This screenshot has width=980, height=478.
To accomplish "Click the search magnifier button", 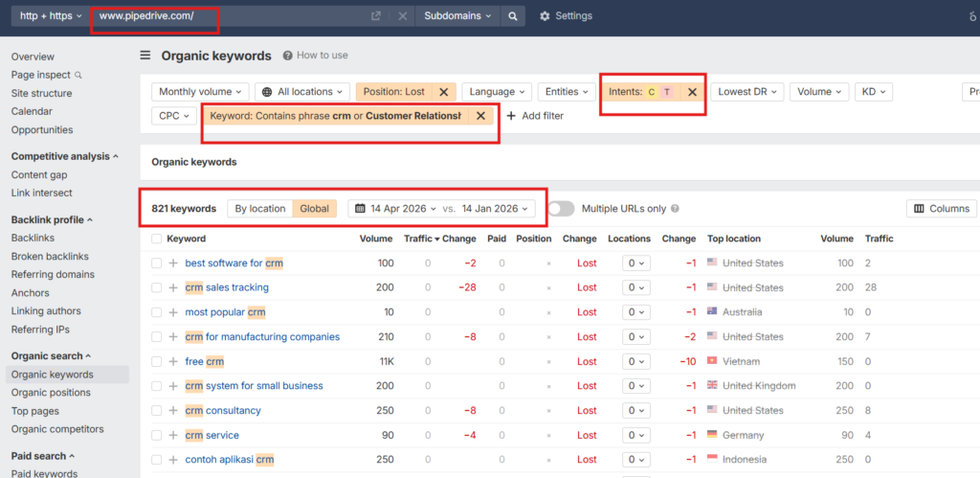I will (513, 16).
